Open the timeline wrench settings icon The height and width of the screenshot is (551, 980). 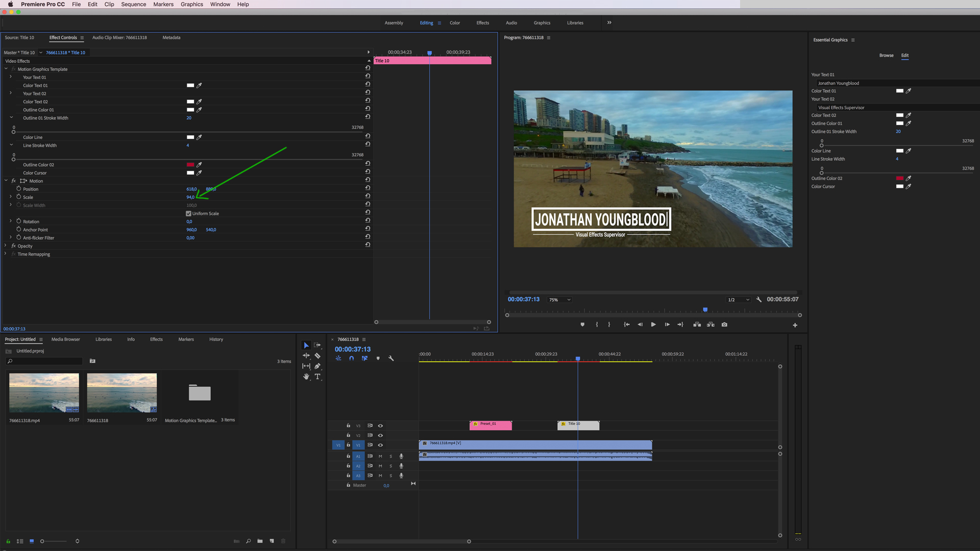click(391, 358)
